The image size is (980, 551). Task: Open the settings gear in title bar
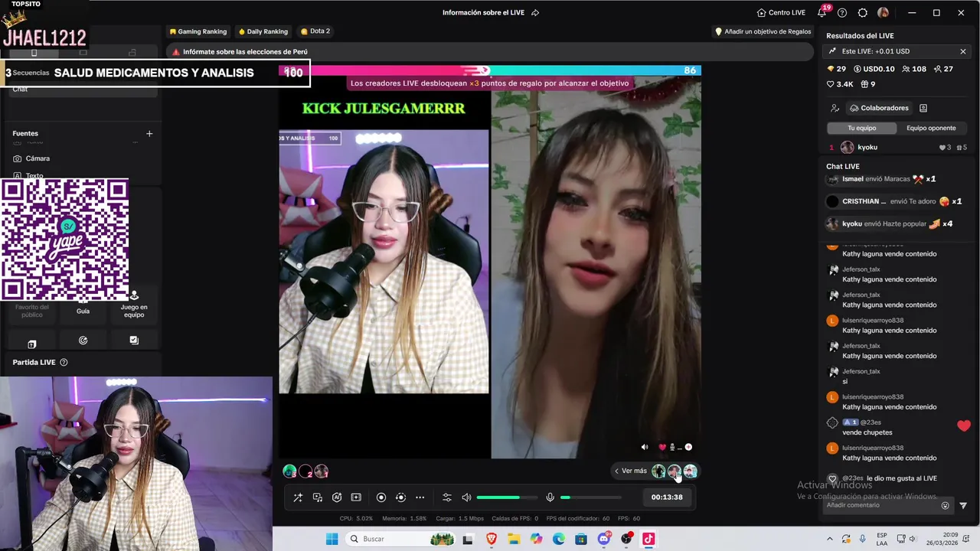863,12
